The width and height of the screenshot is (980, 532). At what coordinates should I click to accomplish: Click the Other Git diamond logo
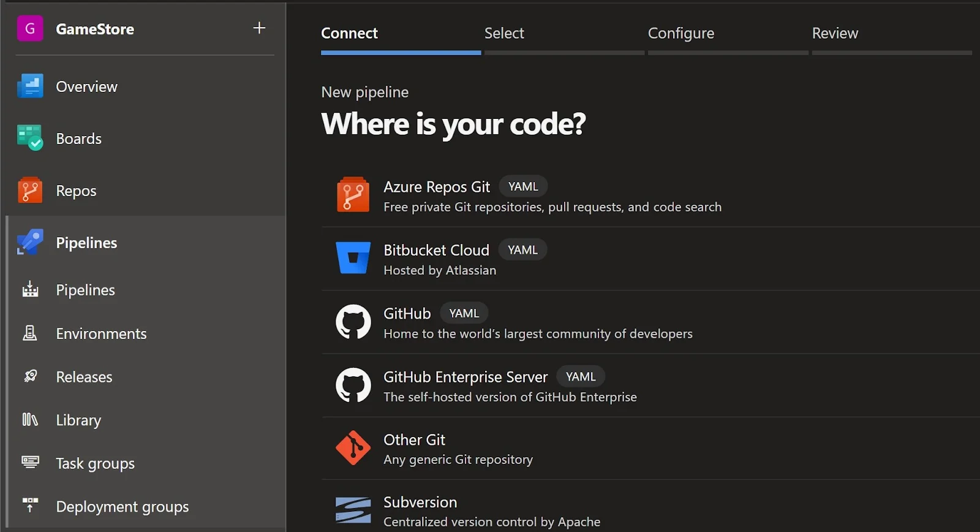coord(353,448)
